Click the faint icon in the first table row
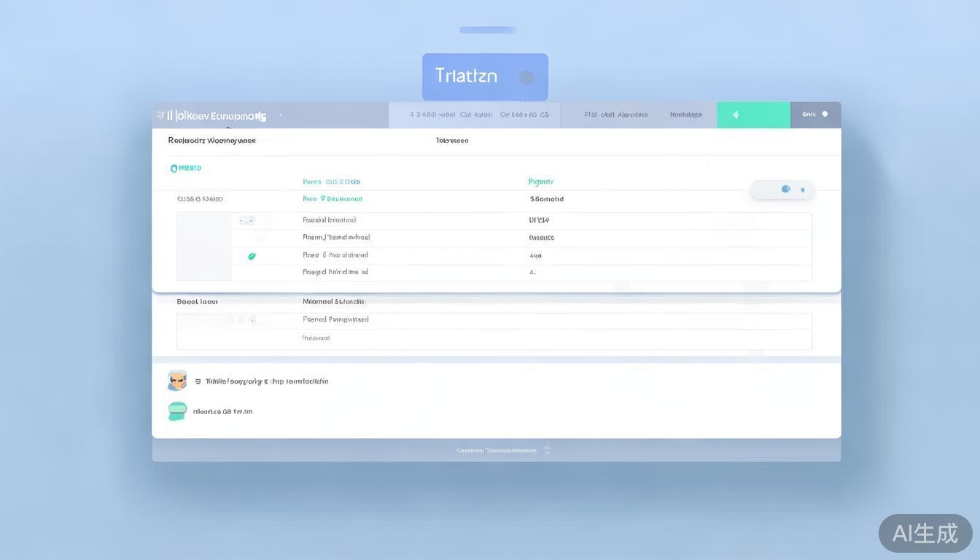 (246, 220)
